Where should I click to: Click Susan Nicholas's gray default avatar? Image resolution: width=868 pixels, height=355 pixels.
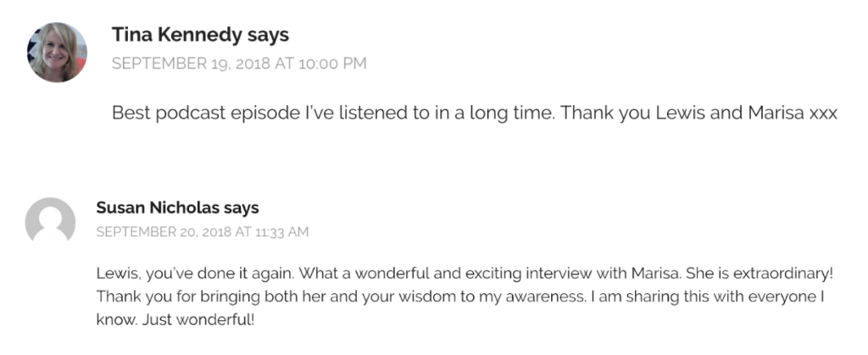[x=50, y=221]
